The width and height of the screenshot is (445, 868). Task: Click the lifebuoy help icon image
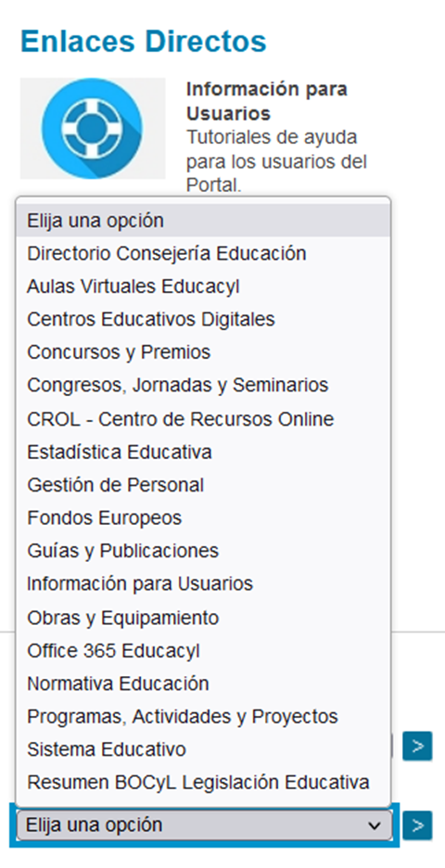tap(93, 128)
